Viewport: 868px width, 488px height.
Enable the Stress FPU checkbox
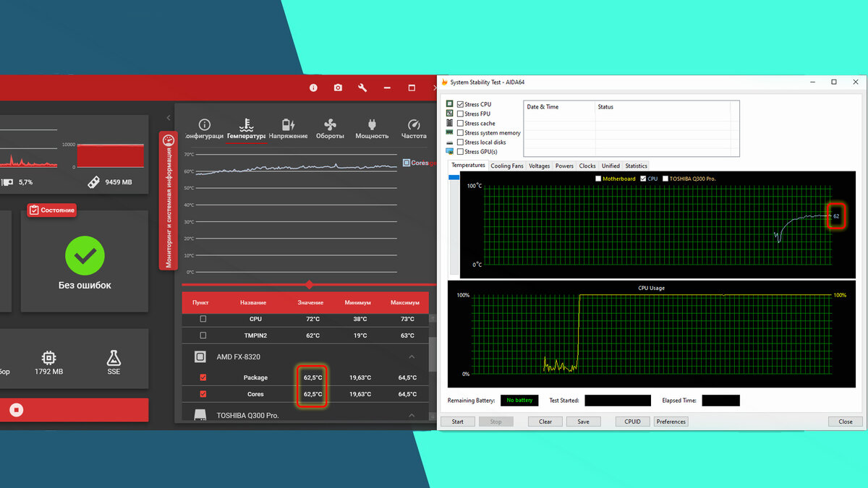pos(460,114)
